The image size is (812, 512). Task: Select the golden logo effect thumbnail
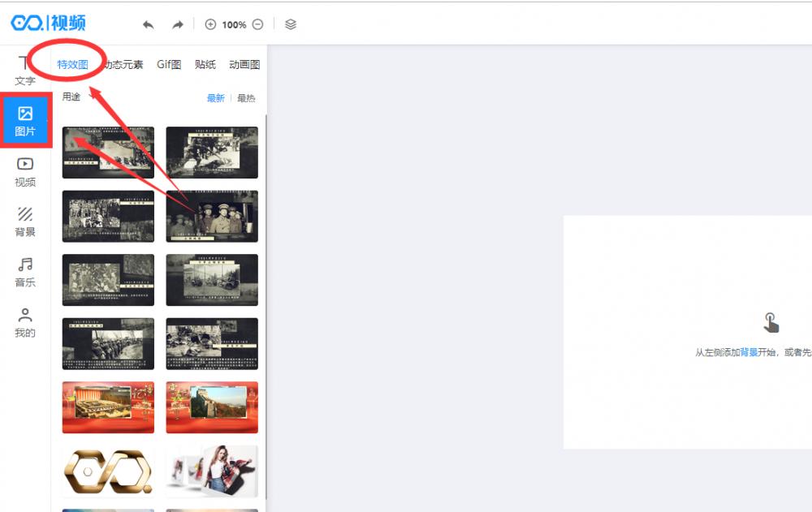108,471
